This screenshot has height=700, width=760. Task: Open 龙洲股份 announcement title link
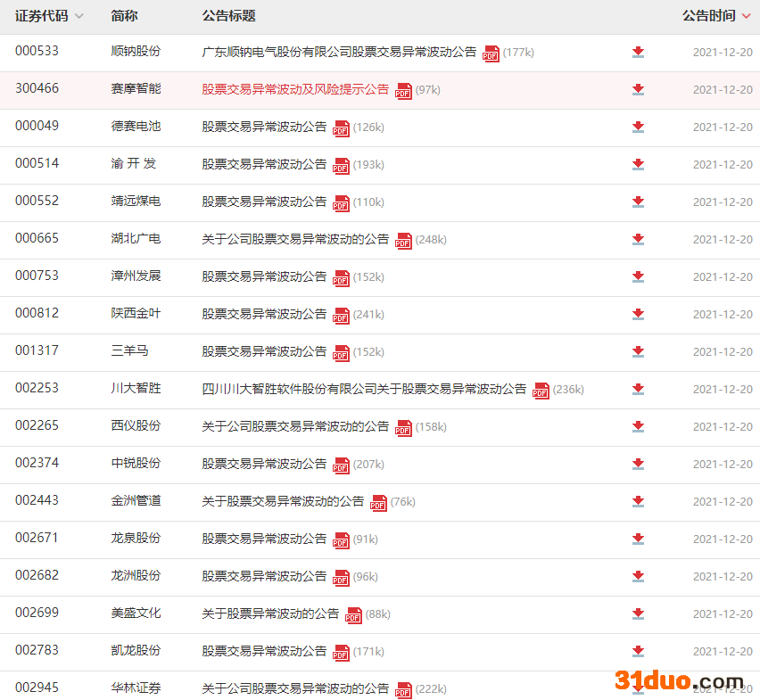(x=264, y=576)
